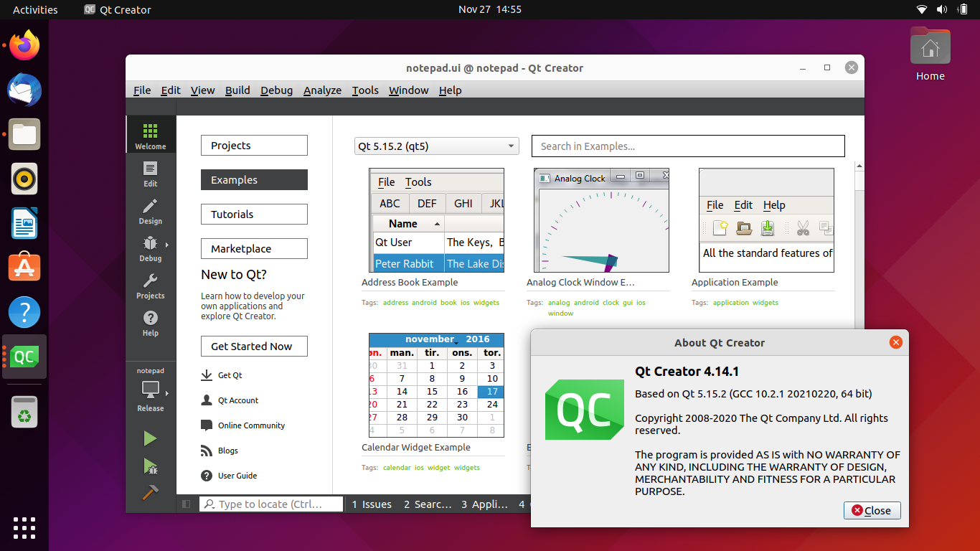The image size is (980, 551).
Task: Open the Help menu
Action: tap(451, 90)
